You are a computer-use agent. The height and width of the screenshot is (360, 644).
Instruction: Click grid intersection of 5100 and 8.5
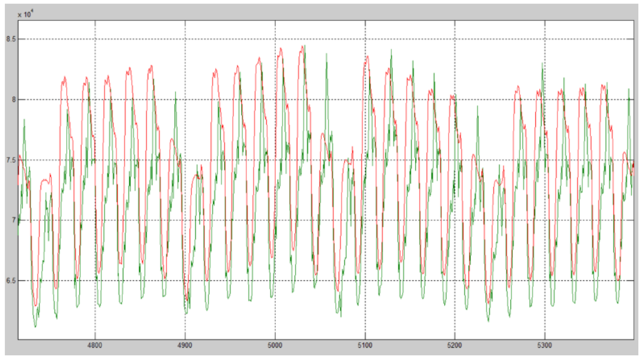365,39
